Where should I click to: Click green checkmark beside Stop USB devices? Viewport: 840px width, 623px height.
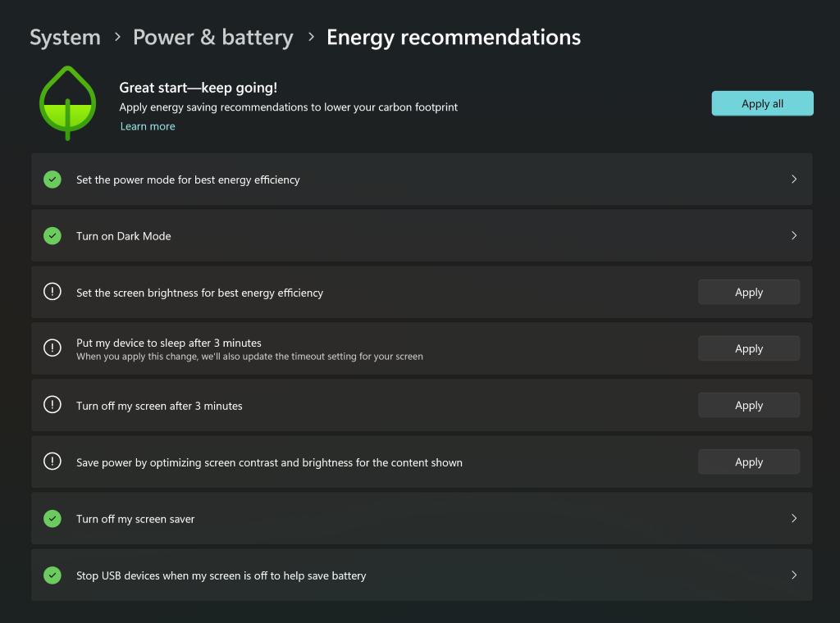[52, 575]
